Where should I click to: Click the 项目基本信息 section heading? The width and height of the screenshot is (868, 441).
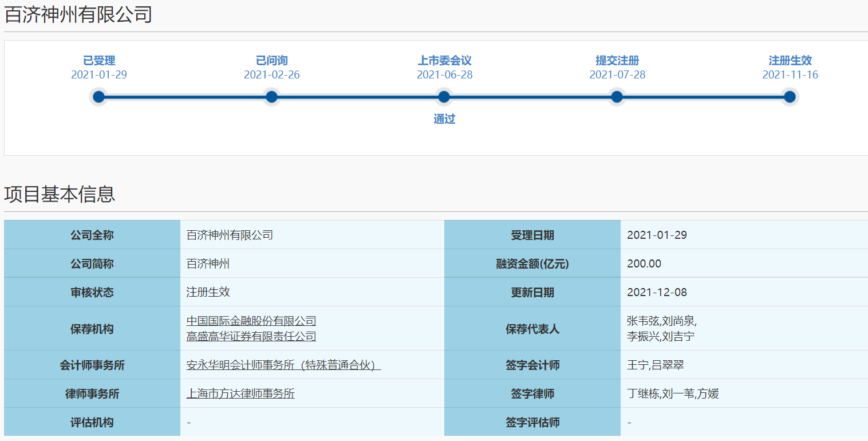(x=60, y=194)
